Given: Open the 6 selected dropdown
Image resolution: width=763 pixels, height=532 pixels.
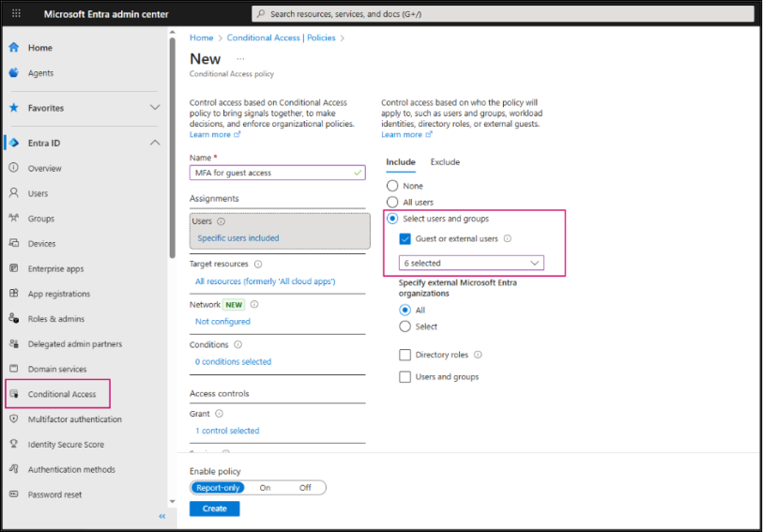Looking at the screenshot, I should tap(471, 263).
